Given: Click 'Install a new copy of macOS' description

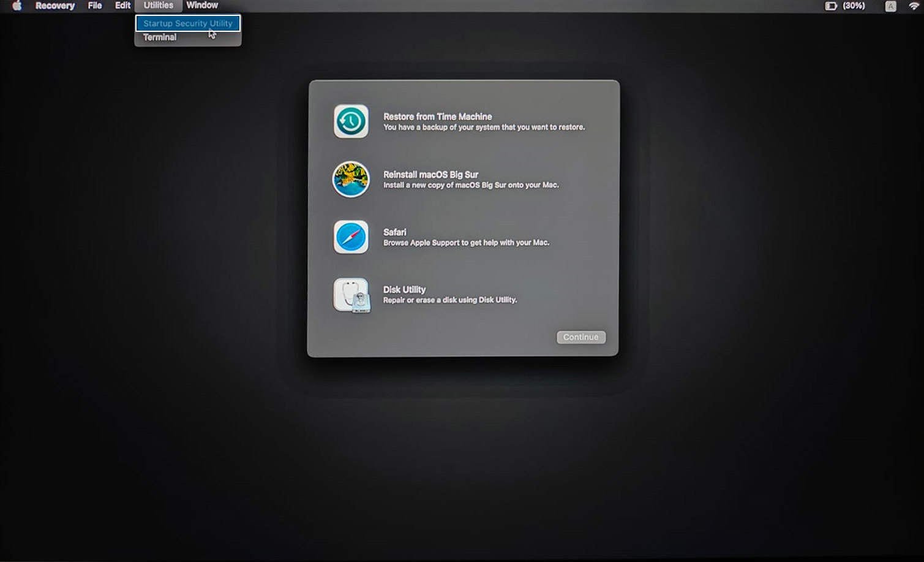Looking at the screenshot, I should (x=471, y=185).
